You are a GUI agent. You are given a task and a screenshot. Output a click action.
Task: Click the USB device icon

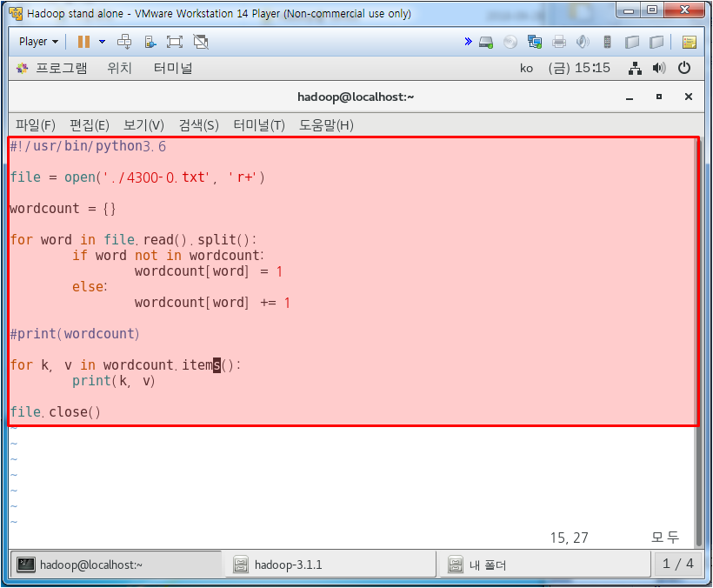[607, 43]
